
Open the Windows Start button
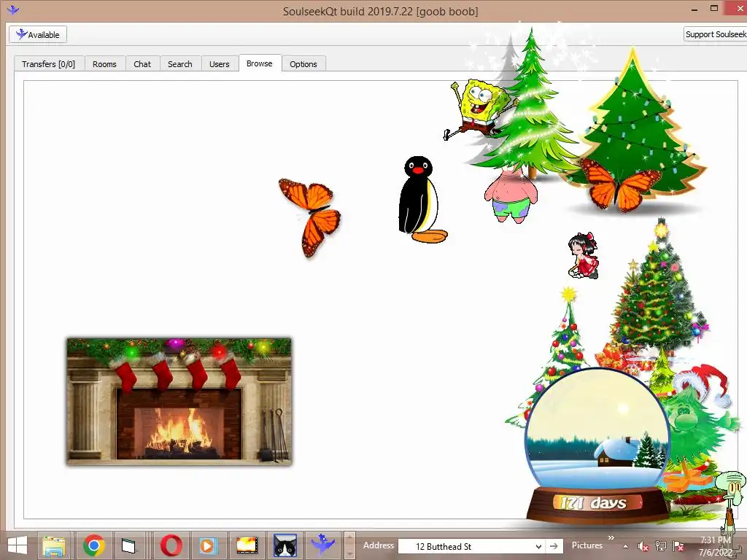[x=18, y=545]
